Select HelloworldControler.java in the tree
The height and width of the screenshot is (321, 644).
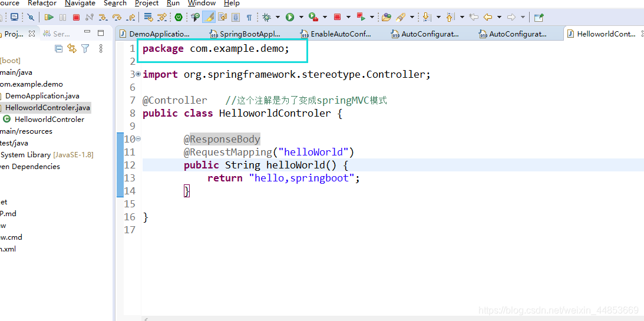coord(48,108)
